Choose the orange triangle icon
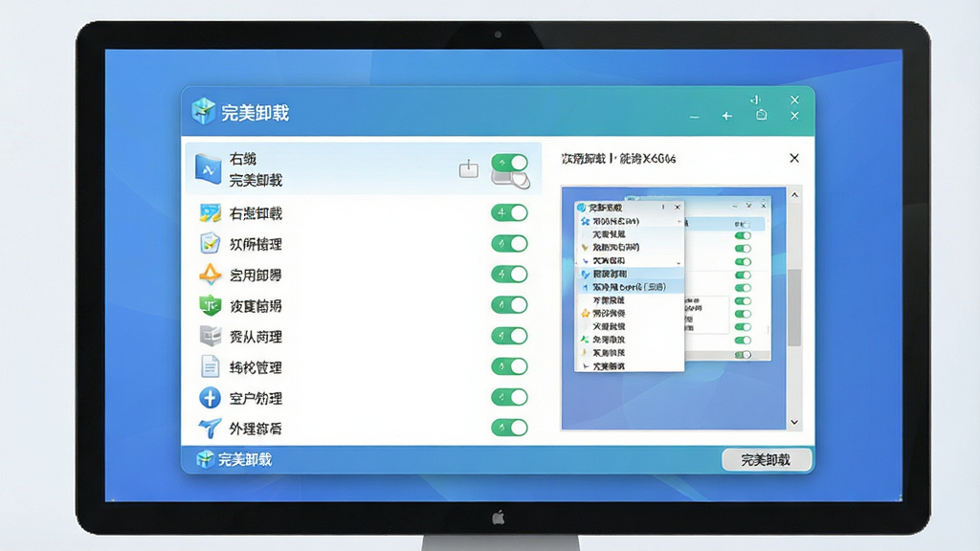The width and height of the screenshot is (980, 551). pos(210,275)
